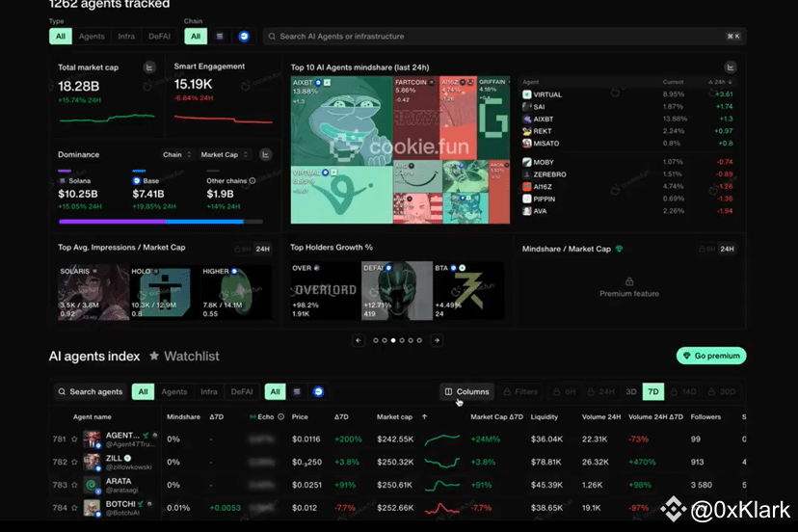The width and height of the screenshot is (798, 532).
Task: Open the Columns selector
Action: point(467,391)
